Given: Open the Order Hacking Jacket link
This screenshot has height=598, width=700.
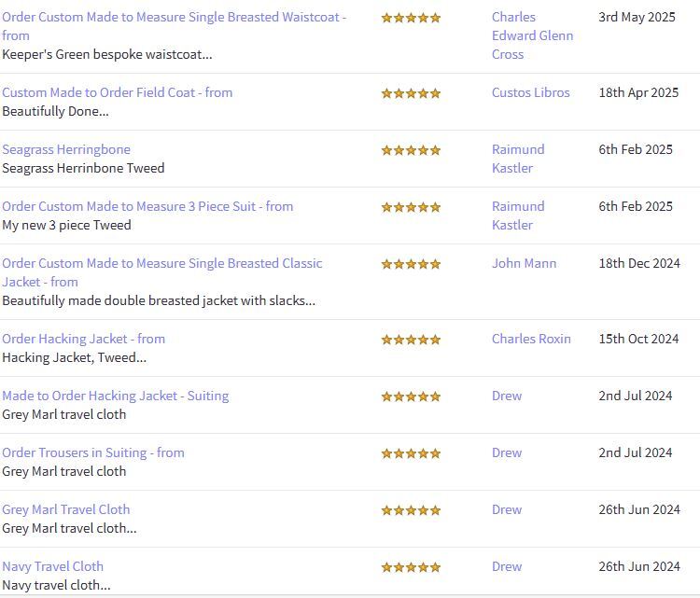Looking at the screenshot, I should point(83,339).
